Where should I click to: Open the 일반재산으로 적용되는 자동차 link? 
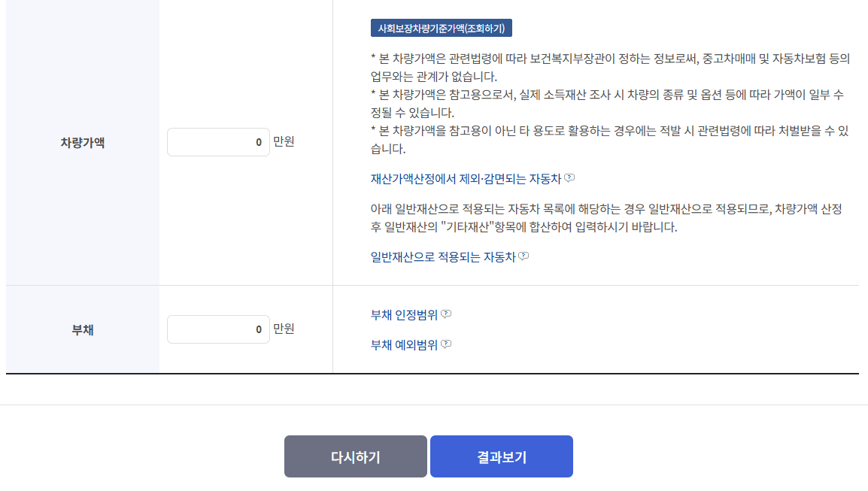coord(443,256)
